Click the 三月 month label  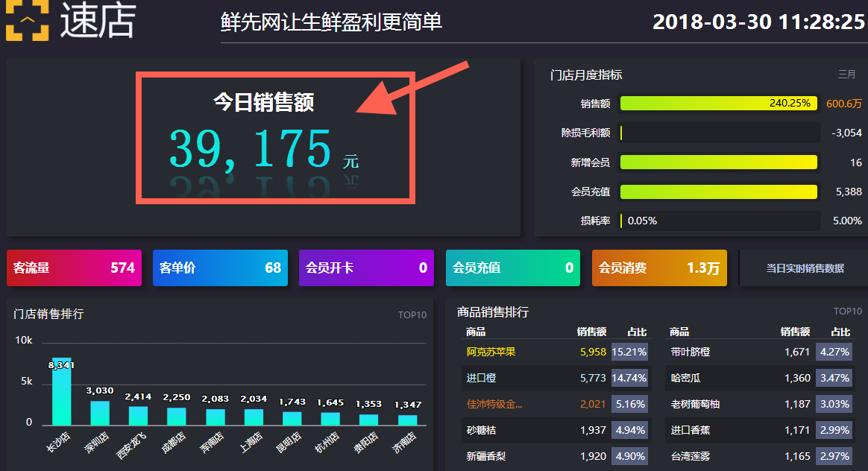tap(847, 75)
